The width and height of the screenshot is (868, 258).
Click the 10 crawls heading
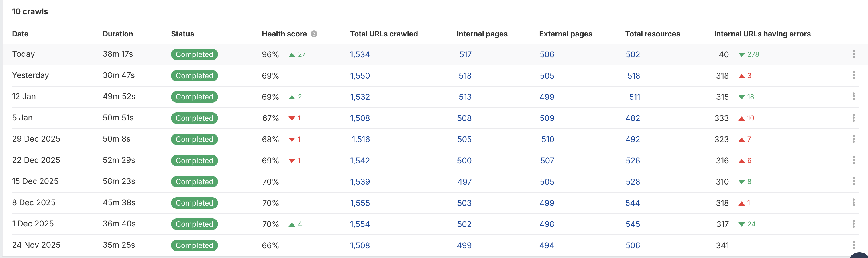[30, 11]
